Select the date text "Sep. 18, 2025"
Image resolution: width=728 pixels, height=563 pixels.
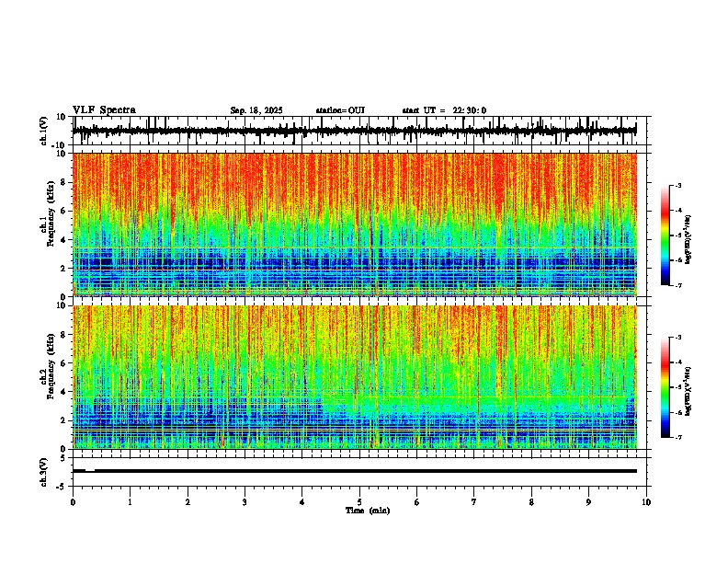(256, 110)
